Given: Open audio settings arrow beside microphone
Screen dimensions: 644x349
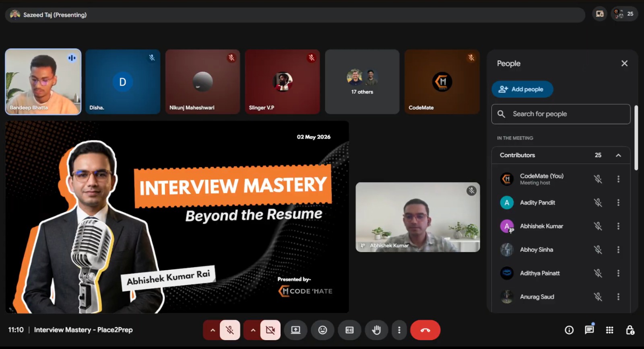Looking at the screenshot, I should (213, 330).
